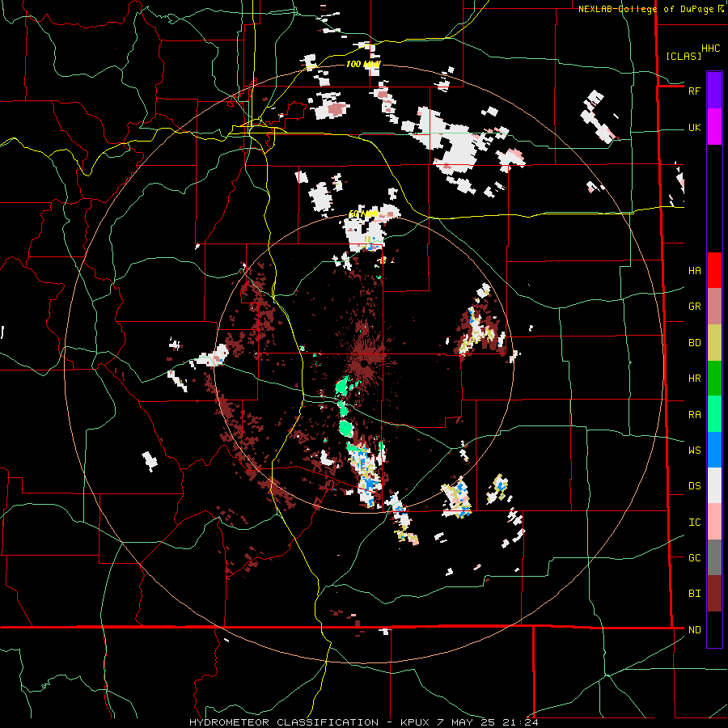Image resolution: width=728 pixels, height=728 pixels.
Task: Click the HHC product code text
Action: click(711, 49)
